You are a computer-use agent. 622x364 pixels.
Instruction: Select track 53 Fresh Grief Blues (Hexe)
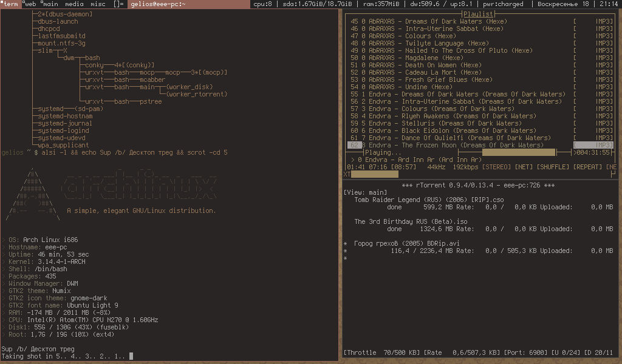(482, 79)
